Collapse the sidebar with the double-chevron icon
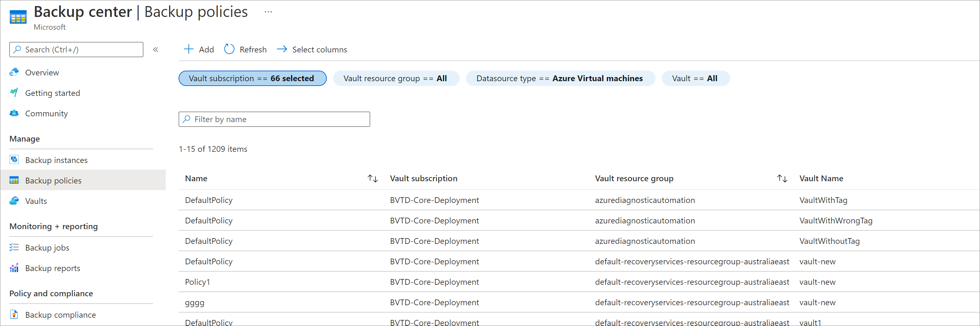This screenshot has height=326, width=980. tap(156, 50)
